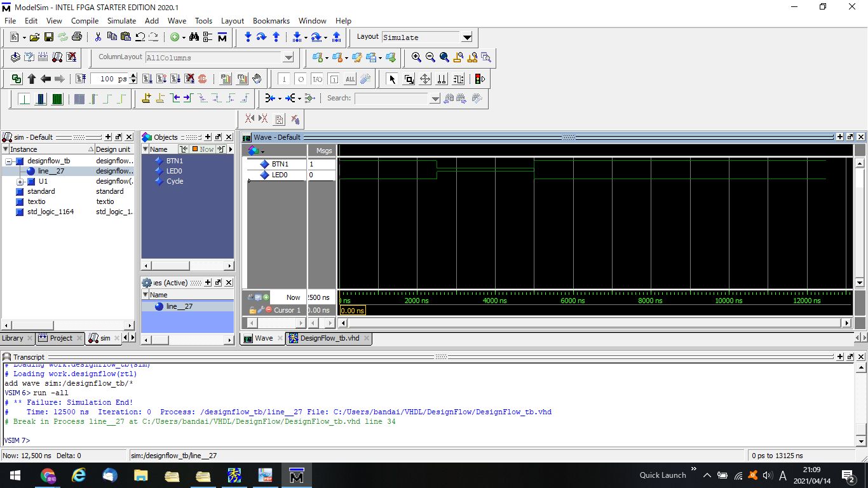Switch to DesignFlow_tb.vhd tab

pyautogui.click(x=329, y=338)
